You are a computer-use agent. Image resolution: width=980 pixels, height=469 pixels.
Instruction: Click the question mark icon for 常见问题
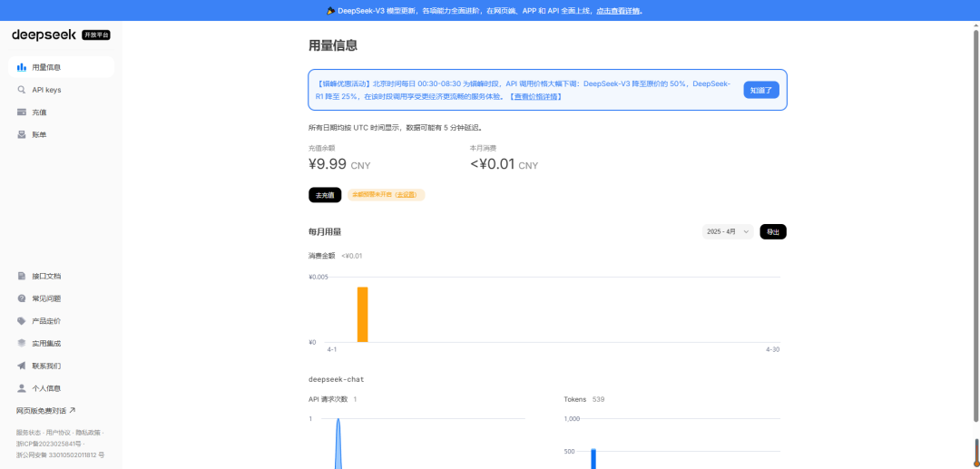point(21,298)
